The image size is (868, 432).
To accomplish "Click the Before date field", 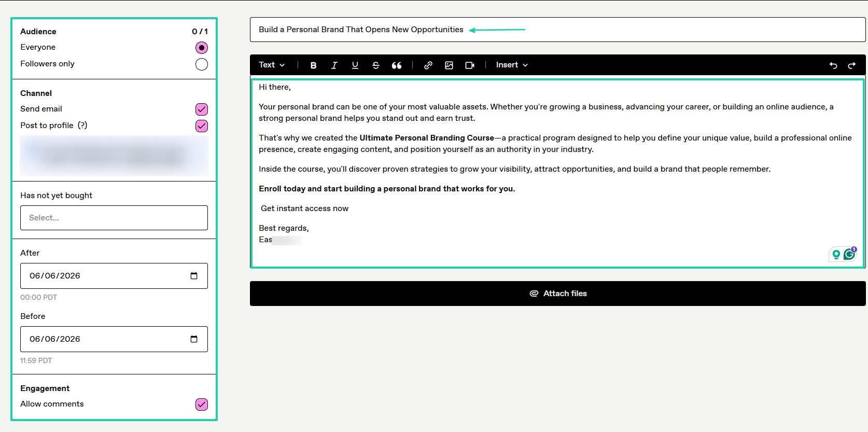I will pos(114,339).
